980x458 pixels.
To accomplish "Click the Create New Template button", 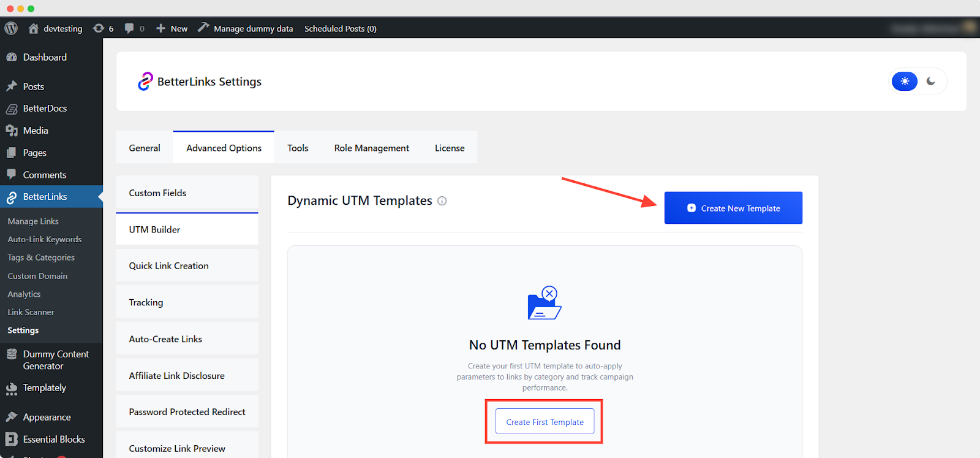I will (733, 208).
